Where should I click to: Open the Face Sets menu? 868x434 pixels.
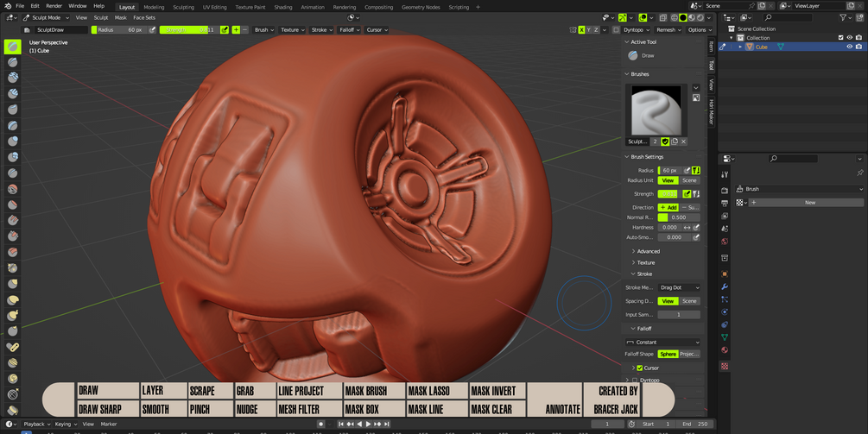144,18
